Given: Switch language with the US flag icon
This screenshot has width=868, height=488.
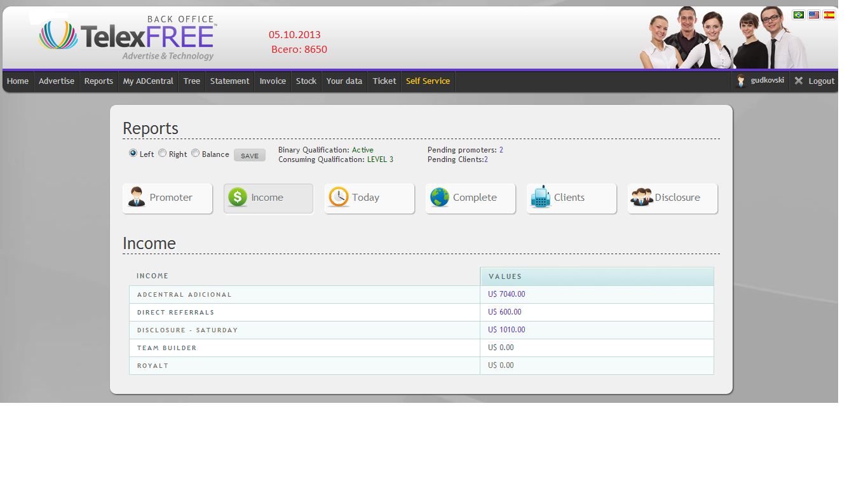Looking at the screenshot, I should click(x=814, y=15).
